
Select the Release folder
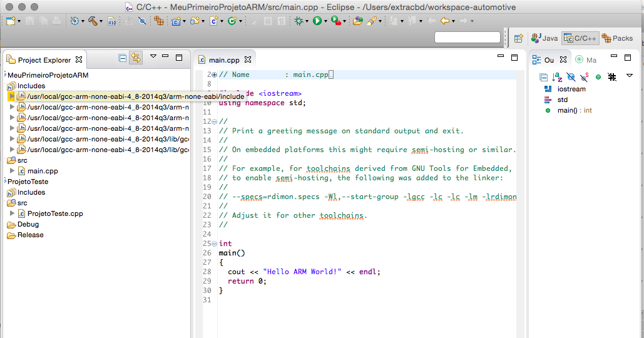[25, 235]
